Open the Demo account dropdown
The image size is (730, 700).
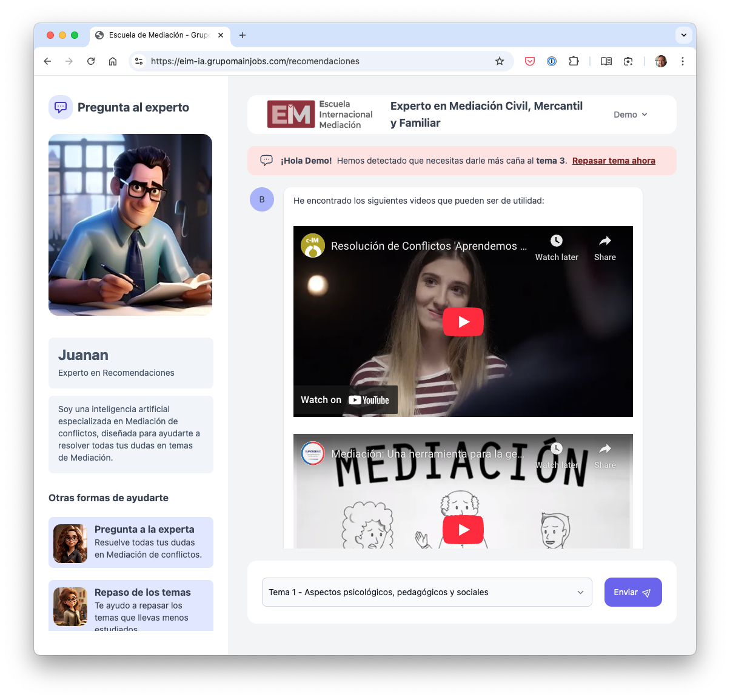[x=631, y=114]
